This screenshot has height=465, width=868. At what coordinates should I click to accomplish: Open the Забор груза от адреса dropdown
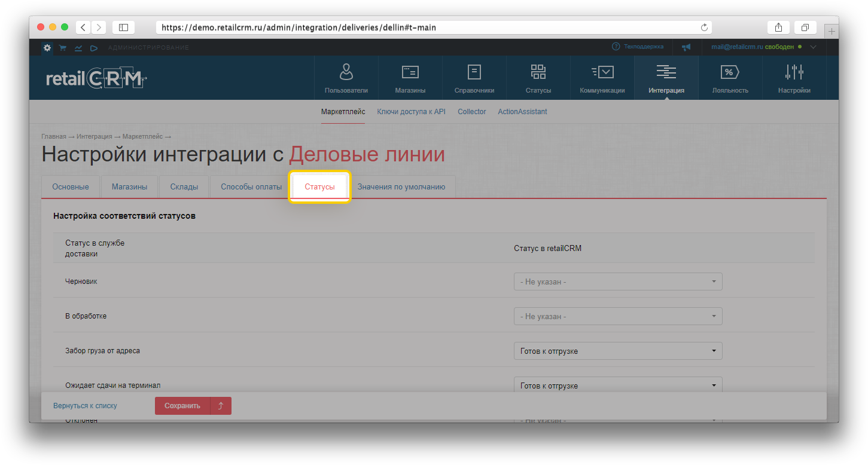coord(618,351)
